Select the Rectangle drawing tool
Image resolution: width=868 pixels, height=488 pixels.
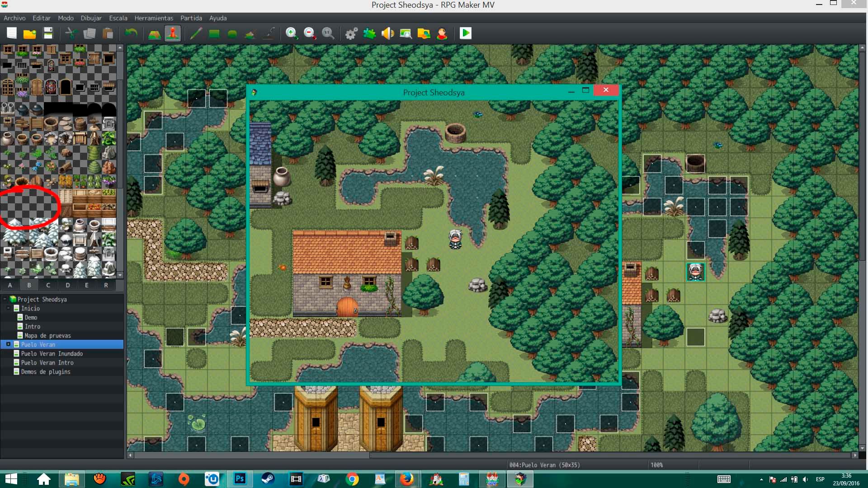[x=214, y=33]
